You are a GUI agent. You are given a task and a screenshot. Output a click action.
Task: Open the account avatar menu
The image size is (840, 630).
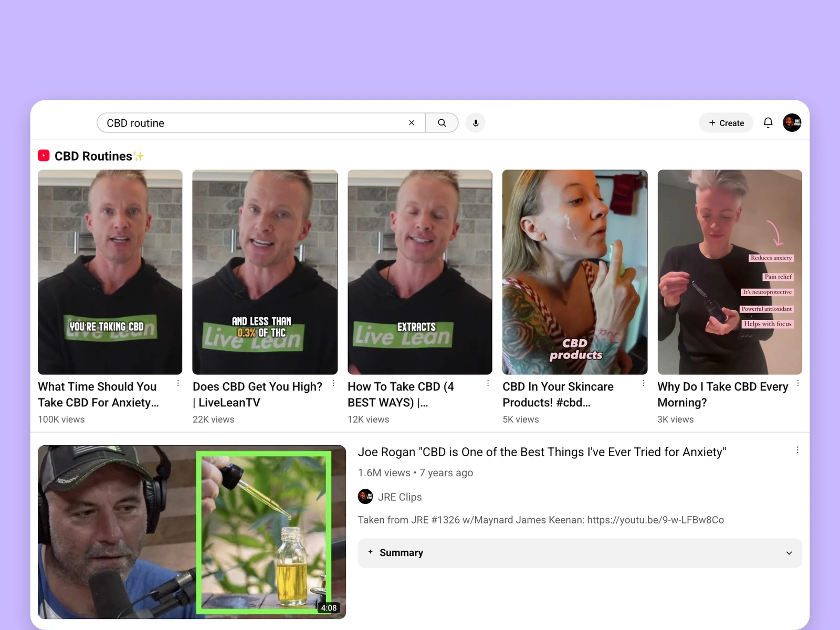pyautogui.click(x=792, y=123)
